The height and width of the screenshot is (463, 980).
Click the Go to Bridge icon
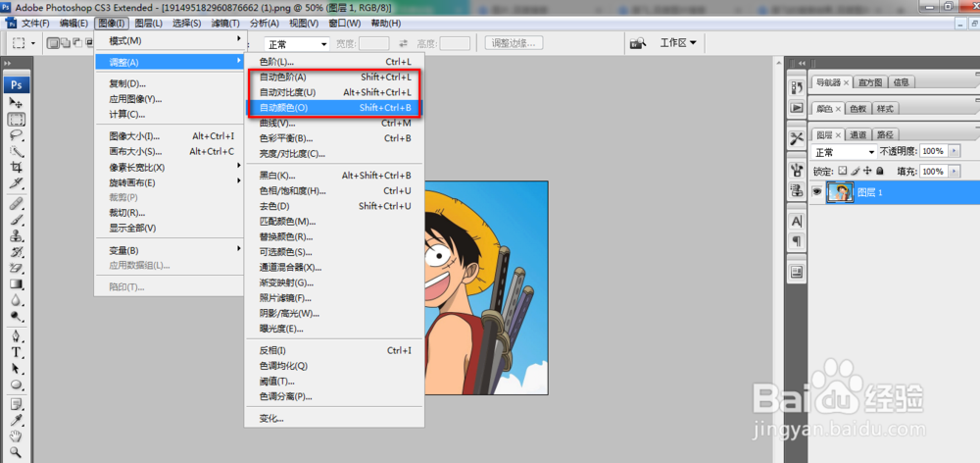coord(638,43)
